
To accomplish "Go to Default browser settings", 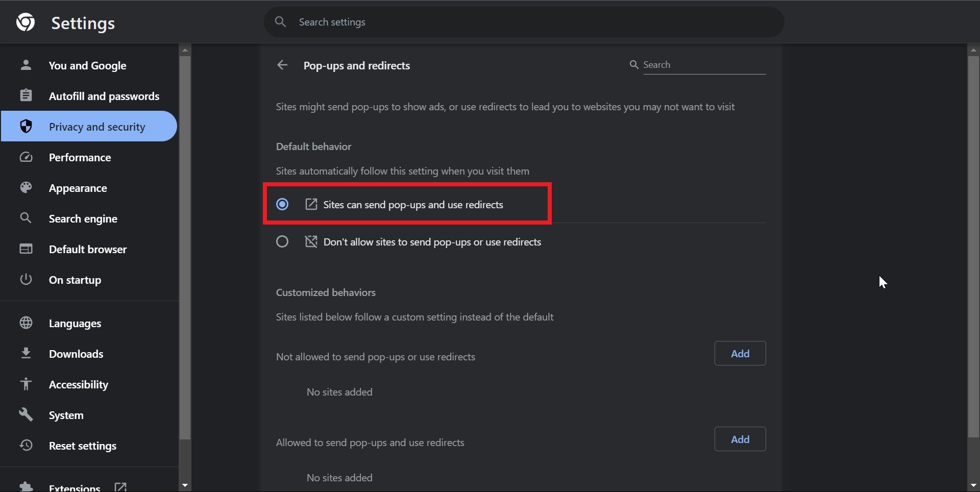I will [x=88, y=249].
